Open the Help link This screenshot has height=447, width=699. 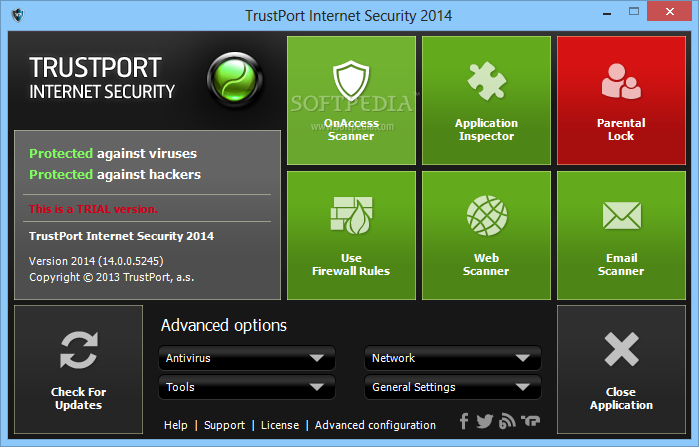176,425
